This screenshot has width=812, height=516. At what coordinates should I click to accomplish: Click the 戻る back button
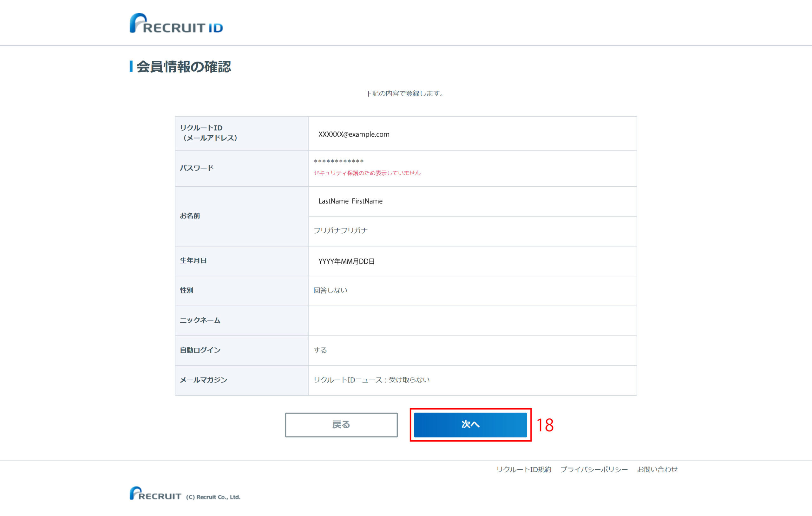341,425
